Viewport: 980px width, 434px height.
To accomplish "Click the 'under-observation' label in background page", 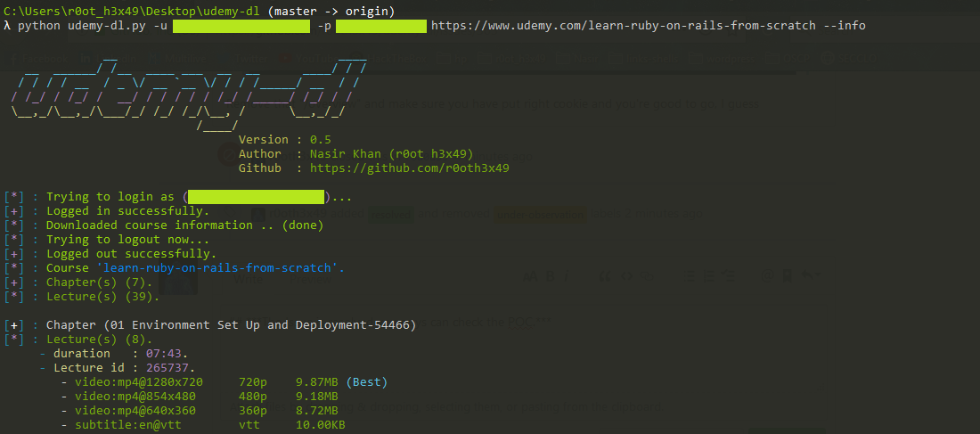I will [540, 215].
